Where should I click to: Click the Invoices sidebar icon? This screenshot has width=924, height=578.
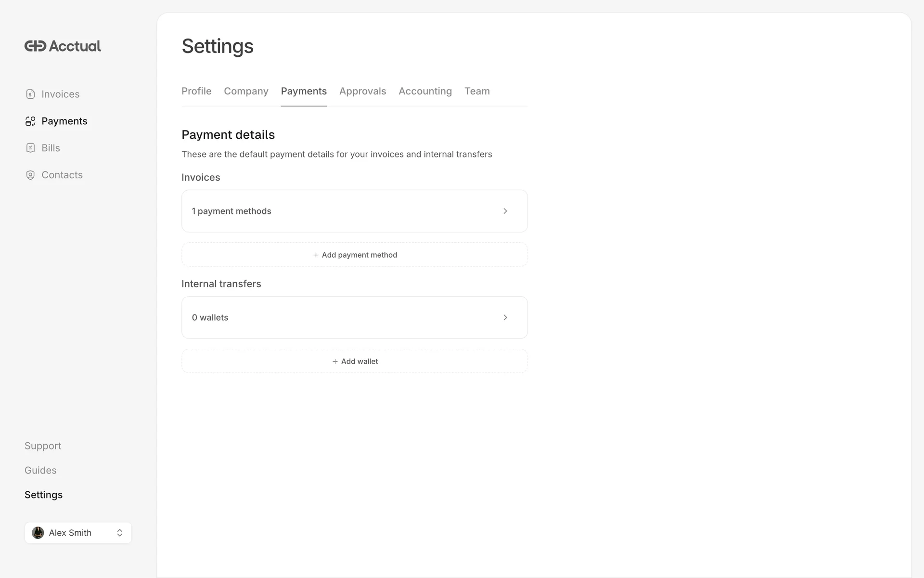30,94
